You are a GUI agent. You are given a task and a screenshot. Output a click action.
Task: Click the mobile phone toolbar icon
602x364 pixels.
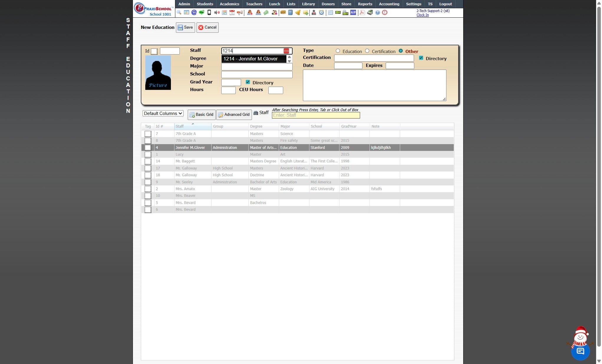(x=209, y=12)
